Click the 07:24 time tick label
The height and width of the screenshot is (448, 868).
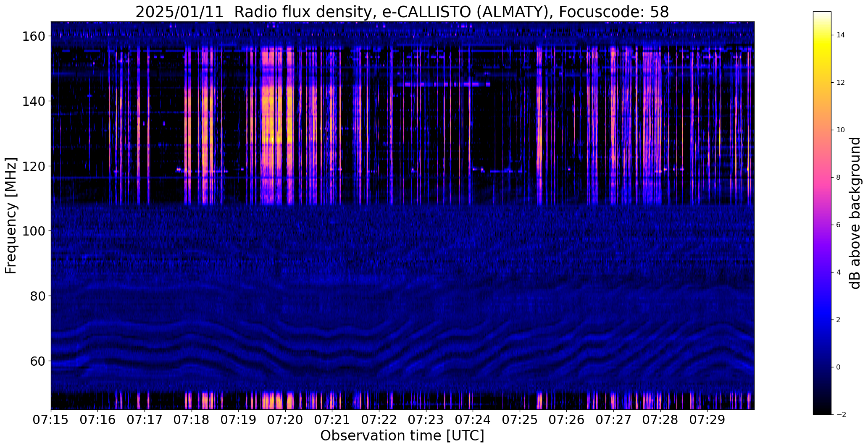(473, 419)
